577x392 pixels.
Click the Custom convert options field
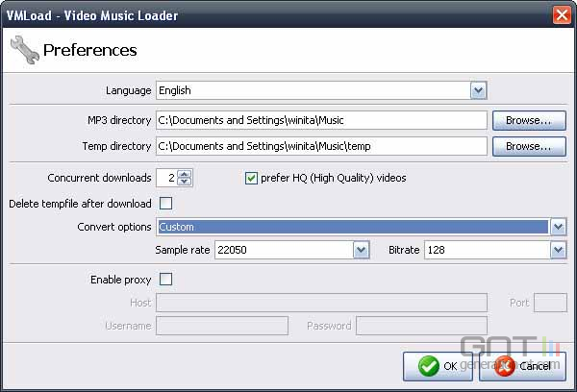(x=353, y=227)
